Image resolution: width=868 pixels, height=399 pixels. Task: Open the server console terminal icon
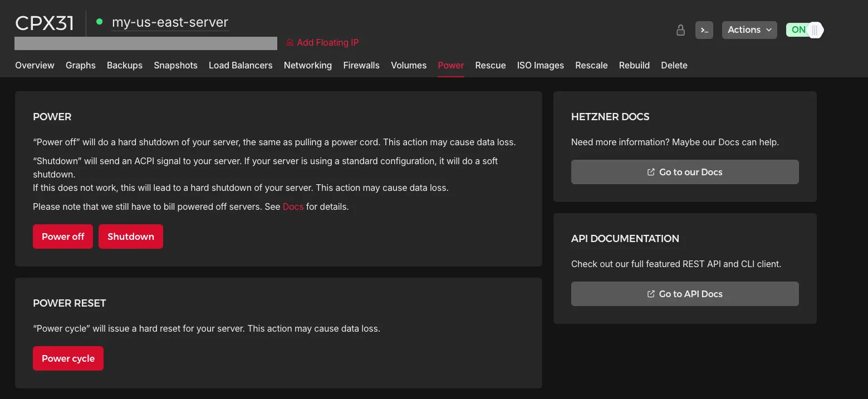(x=704, y=30)
